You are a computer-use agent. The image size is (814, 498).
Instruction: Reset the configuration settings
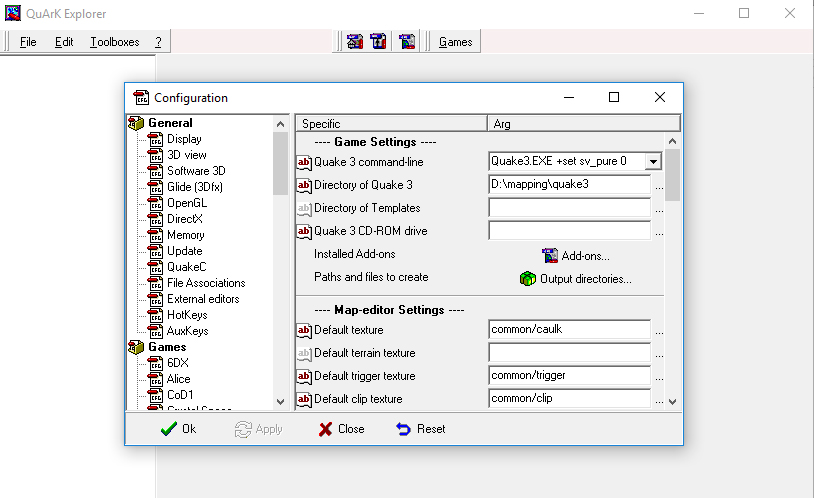click(420, 429)
